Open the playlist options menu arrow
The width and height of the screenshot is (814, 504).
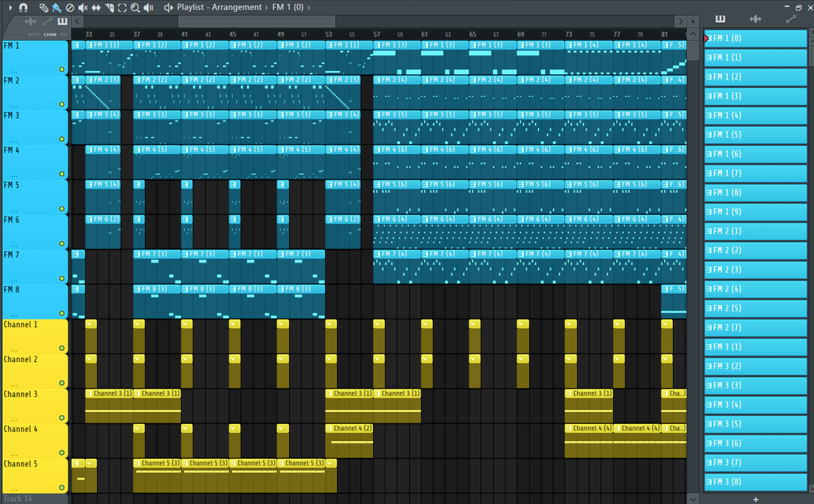pos(9,7)
